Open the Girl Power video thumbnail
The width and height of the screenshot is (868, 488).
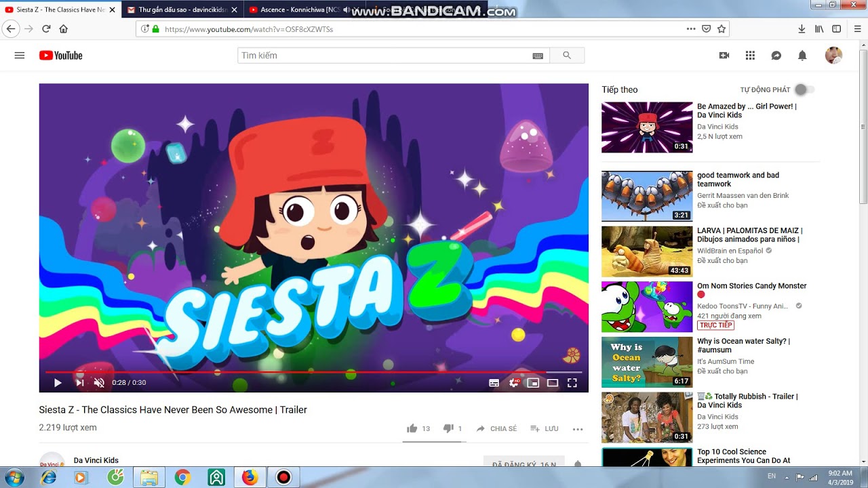point(647,127)
